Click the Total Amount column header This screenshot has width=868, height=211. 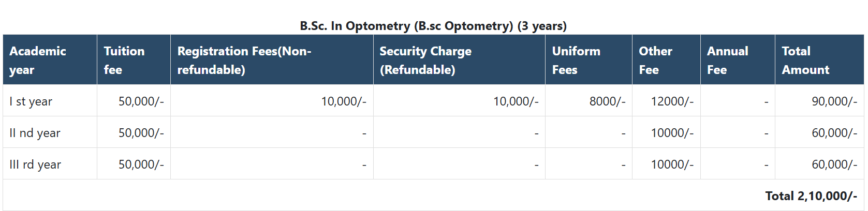[805, 60]
